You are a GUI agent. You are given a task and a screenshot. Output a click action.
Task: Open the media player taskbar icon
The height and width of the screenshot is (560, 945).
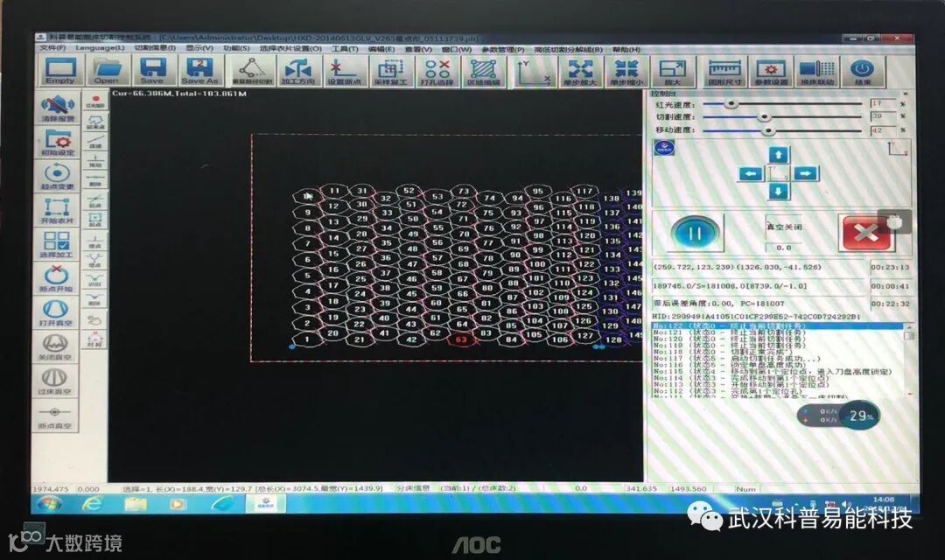point(178,503)
